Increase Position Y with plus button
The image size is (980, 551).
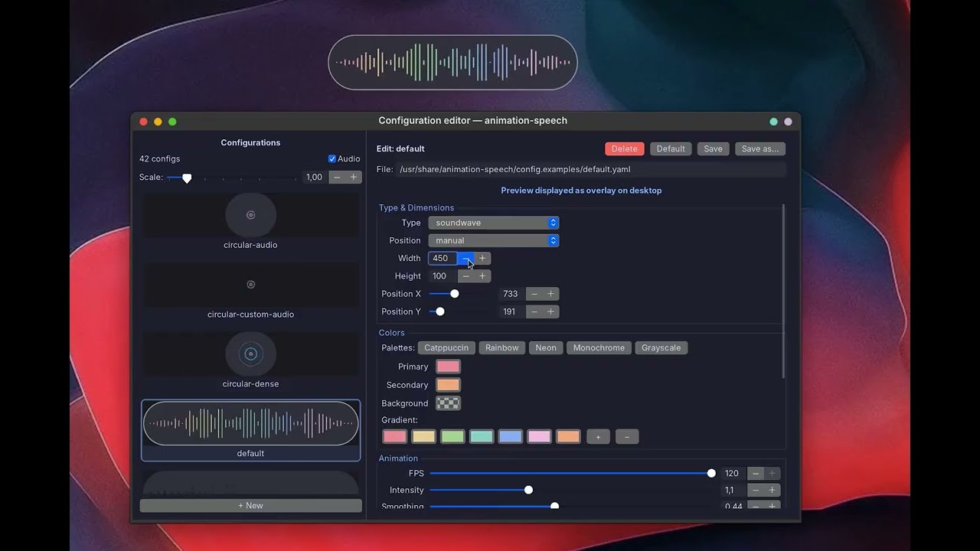click(550, 311)
